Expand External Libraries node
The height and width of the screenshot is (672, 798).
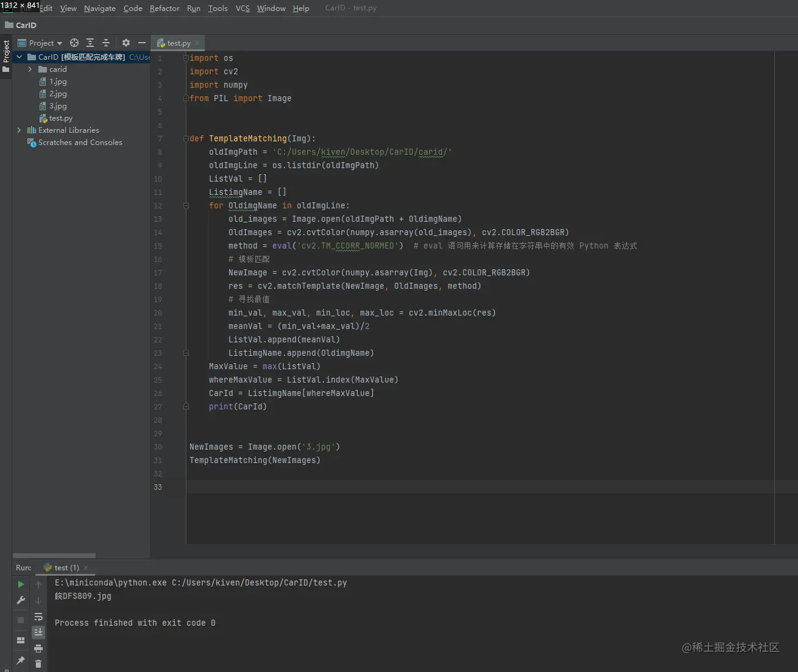tap(19, 130)
